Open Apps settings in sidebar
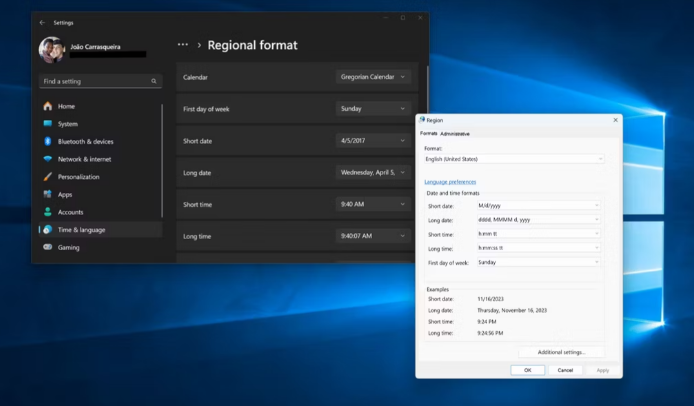694x406 pixels. pos(100,194)
